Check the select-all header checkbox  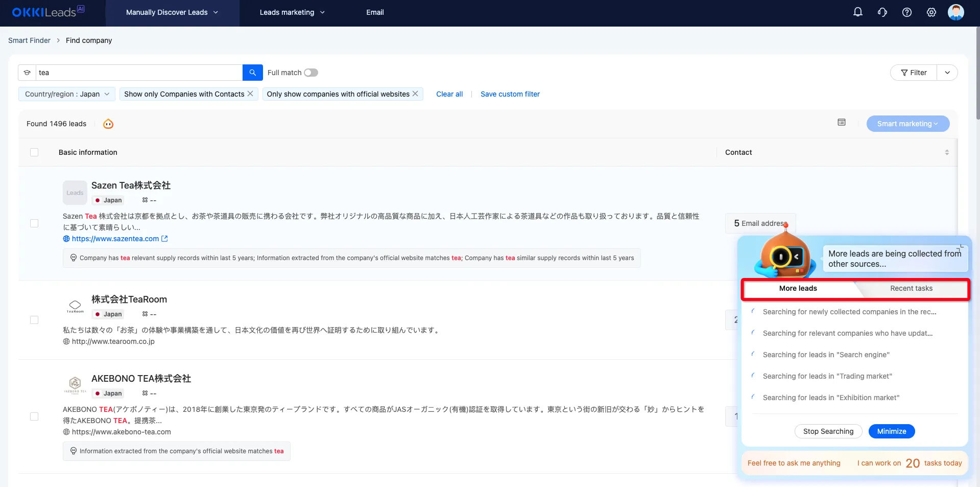(34, 152)
